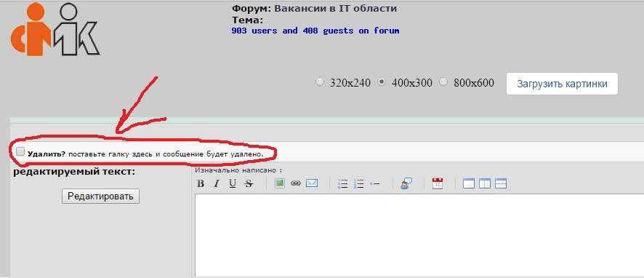Insert a hyperlink with chain icon

[x=296, y=183]
